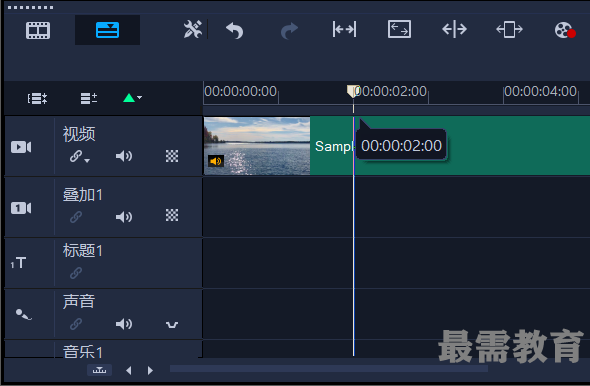Screen dimensions: 590x386
Task: Toggle track transparency on 视频 track
Action: (x=172, y=156)
